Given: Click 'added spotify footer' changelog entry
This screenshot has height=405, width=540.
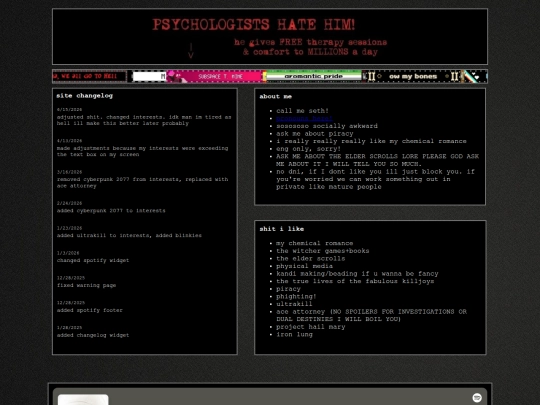Looking at the screenshot, I should pos(90,310).
